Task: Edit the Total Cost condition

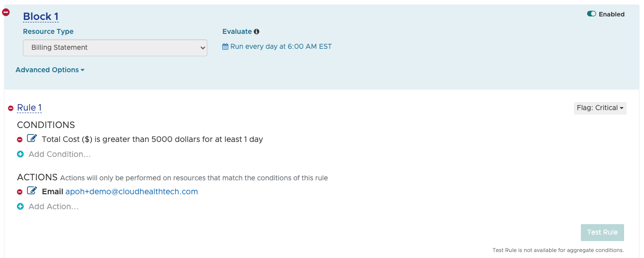Action: click(32, 139)
